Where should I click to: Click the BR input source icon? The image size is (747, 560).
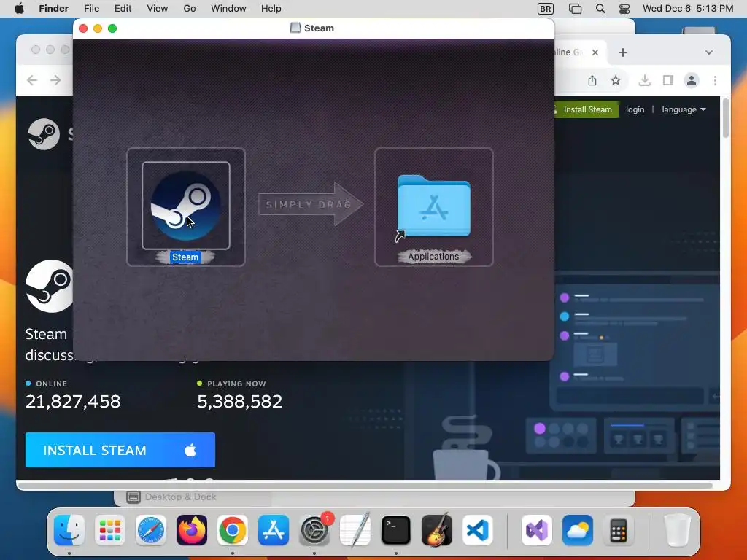(x=546, y=9)
